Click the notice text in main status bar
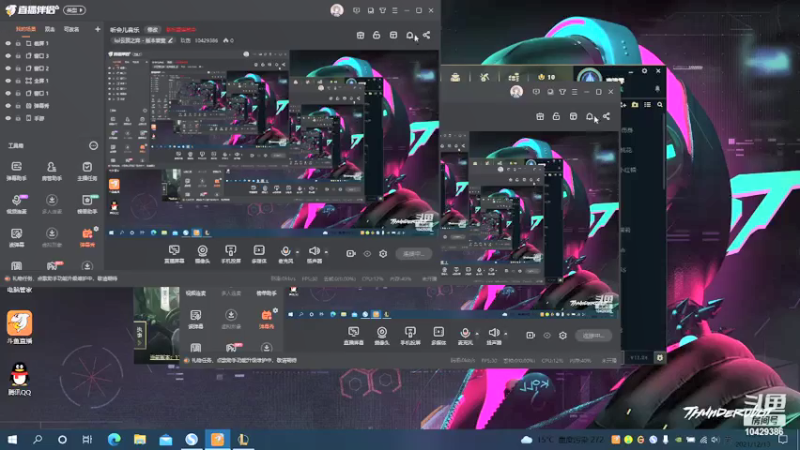This screenshot has height=450, width=800. click(x=64, y=279)
